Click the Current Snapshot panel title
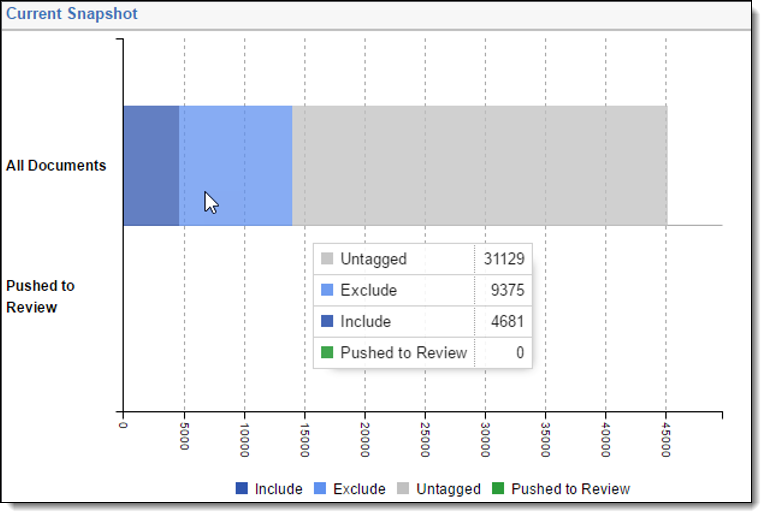Image resolution: width=767 pixels, height=518 pixels. (x=72, y=14)
